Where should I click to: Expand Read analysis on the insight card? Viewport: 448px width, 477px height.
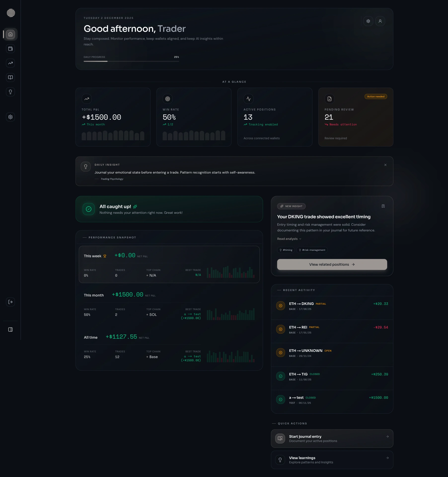coord(289,239)
